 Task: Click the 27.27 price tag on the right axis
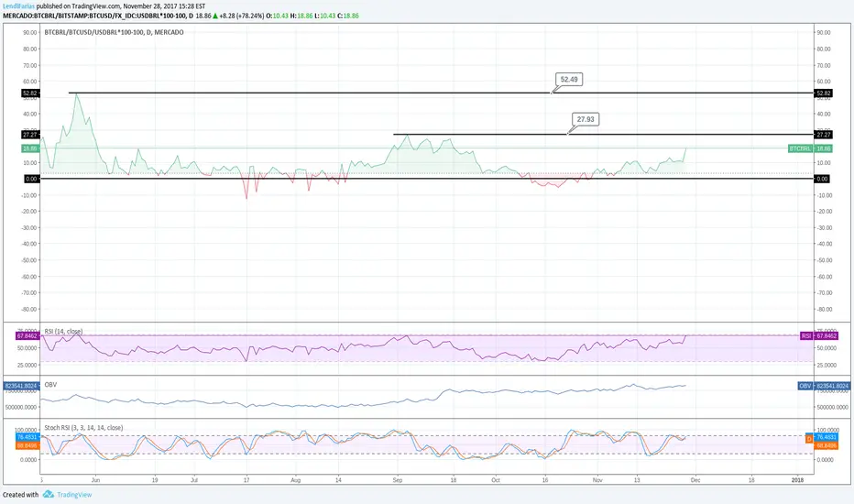[x=823, y=135]
